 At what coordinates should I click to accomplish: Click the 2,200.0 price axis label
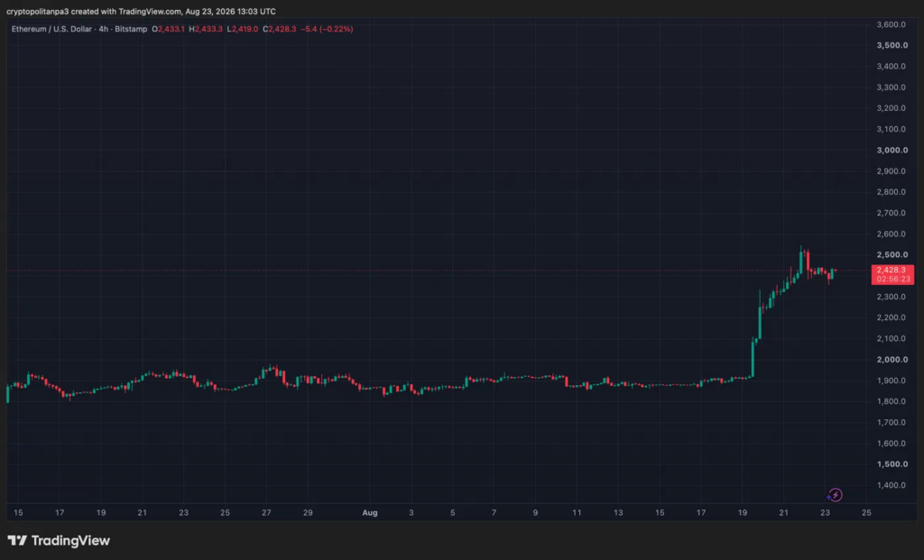(891, 318)
